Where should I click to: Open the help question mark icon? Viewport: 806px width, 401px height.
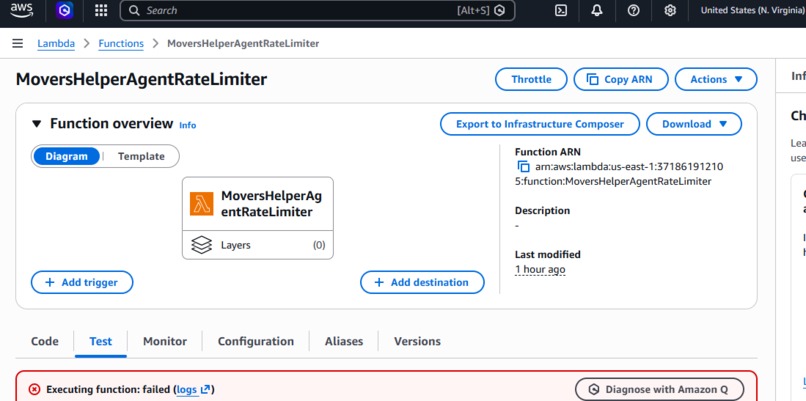pyautogui.click(x=634, y=10)
